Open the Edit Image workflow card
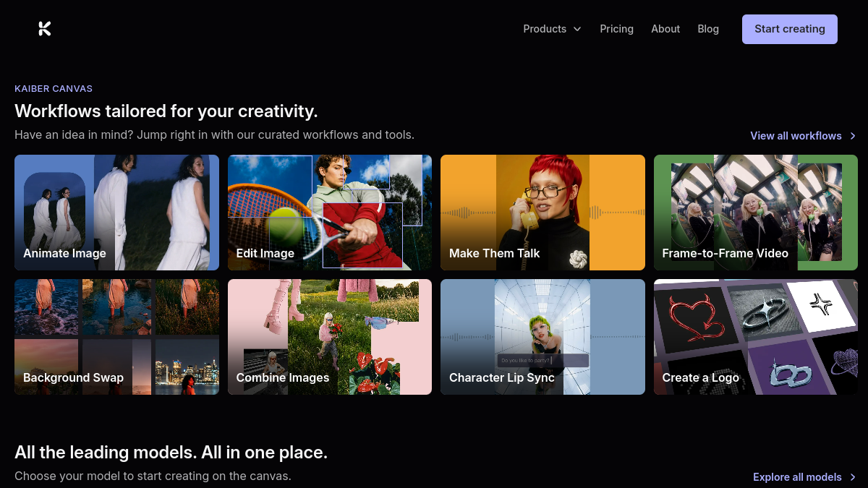 coord(330,213)
